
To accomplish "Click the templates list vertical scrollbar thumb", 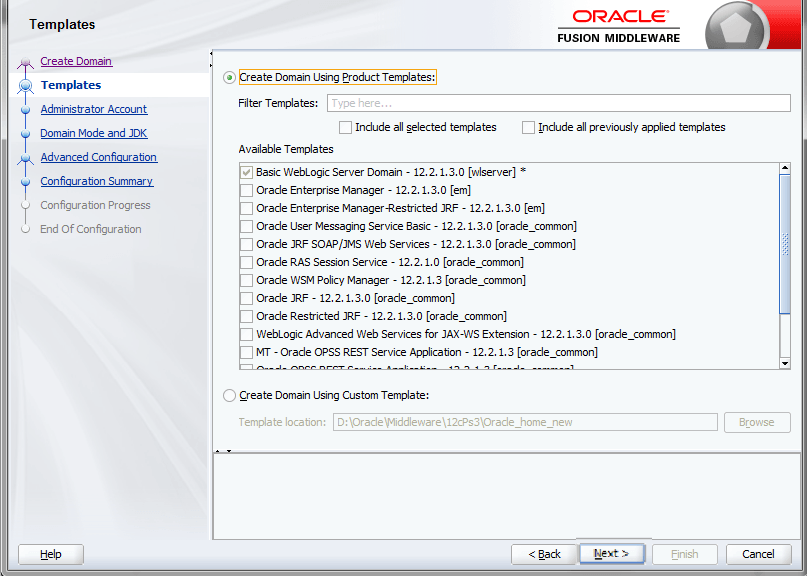I will (785, 244).
